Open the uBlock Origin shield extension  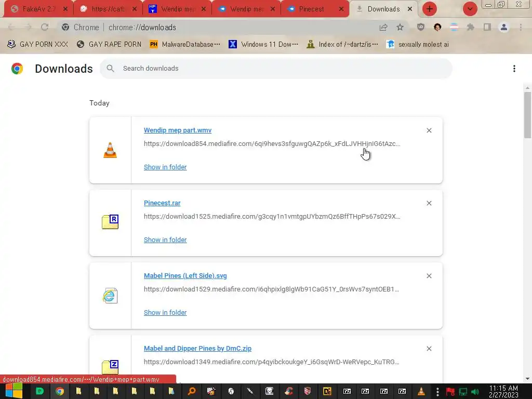coord(421,27)
